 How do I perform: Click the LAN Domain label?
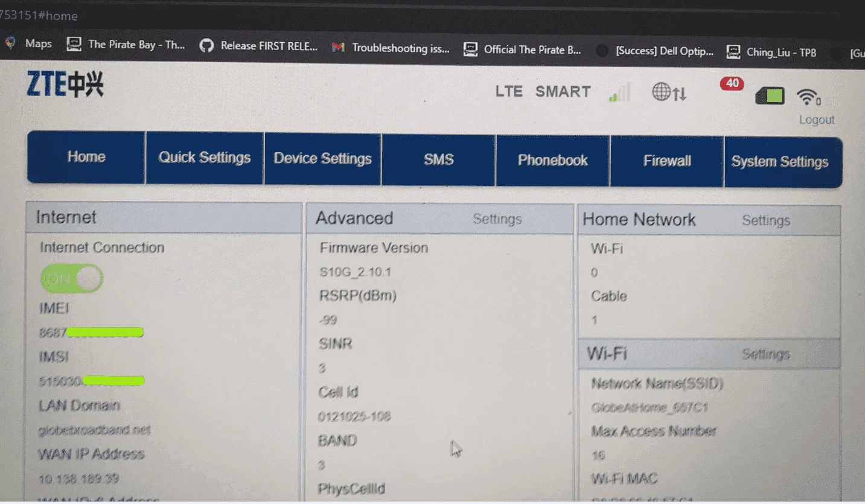(79, 406)
